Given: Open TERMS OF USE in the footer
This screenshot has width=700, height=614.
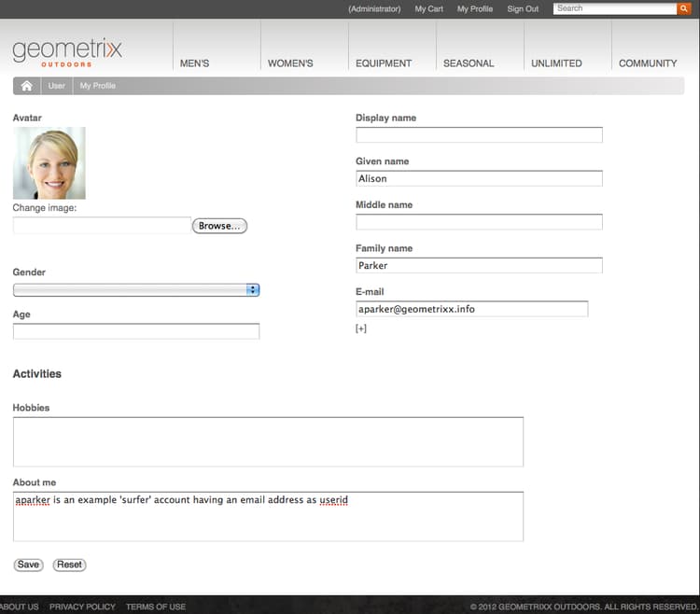Looking at the screenshot, I should click(x=155, y=607).
